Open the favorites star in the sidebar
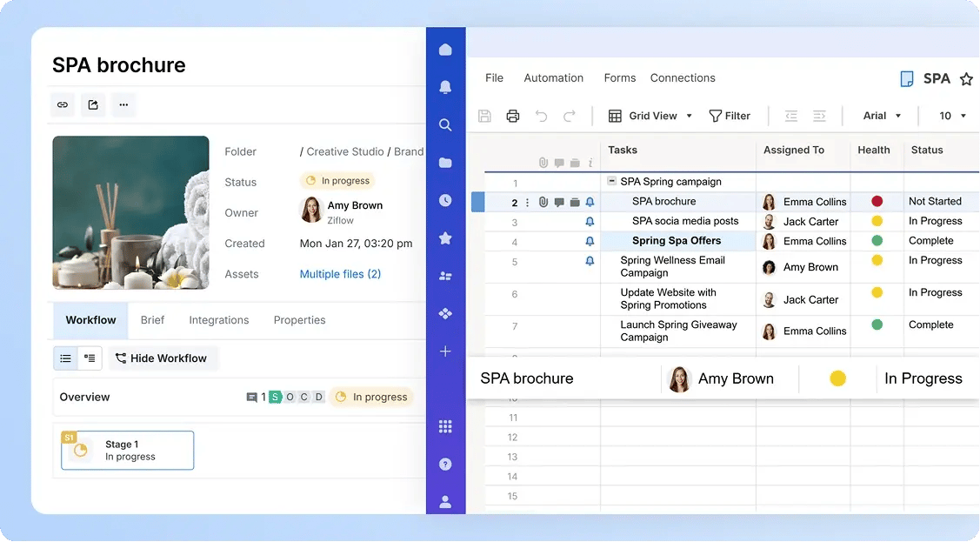Viewport: 980px width, 542px height. coord(445,238)
